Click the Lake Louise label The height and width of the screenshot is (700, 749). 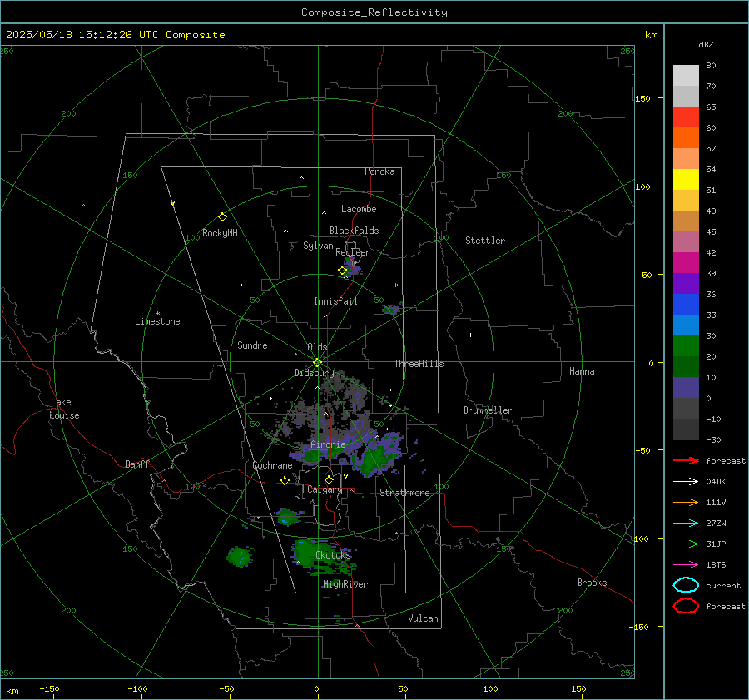pyautogui.click(x=64, y=409)
